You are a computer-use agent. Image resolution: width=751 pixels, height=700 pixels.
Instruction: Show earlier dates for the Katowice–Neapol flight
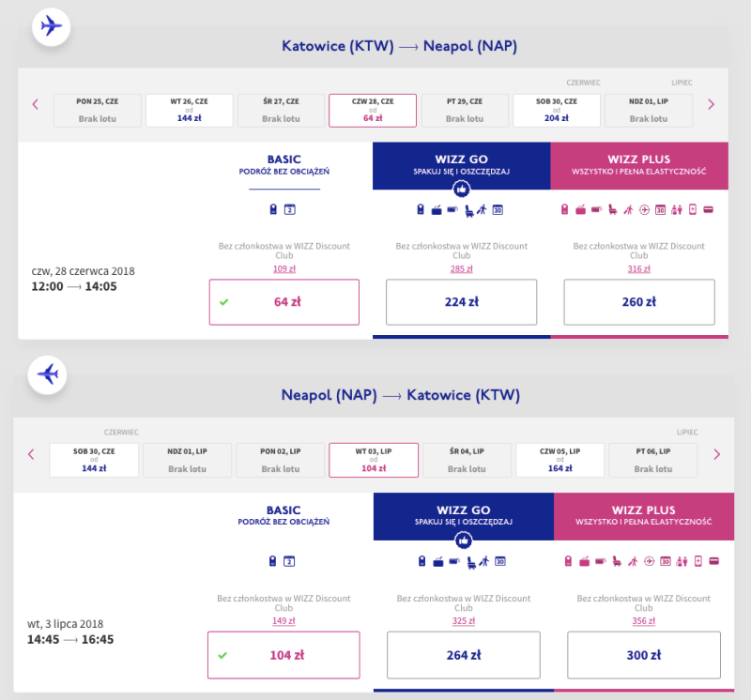point(35,104)
